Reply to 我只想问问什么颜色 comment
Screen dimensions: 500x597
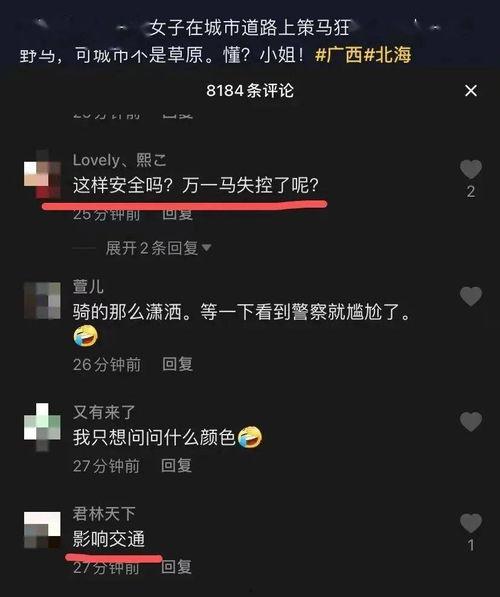tap(176, 466)
